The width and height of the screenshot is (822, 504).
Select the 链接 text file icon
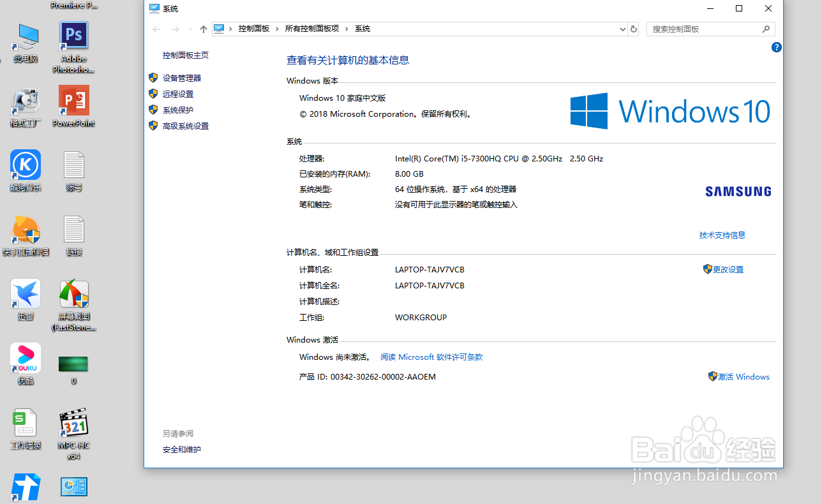[74, 236]
